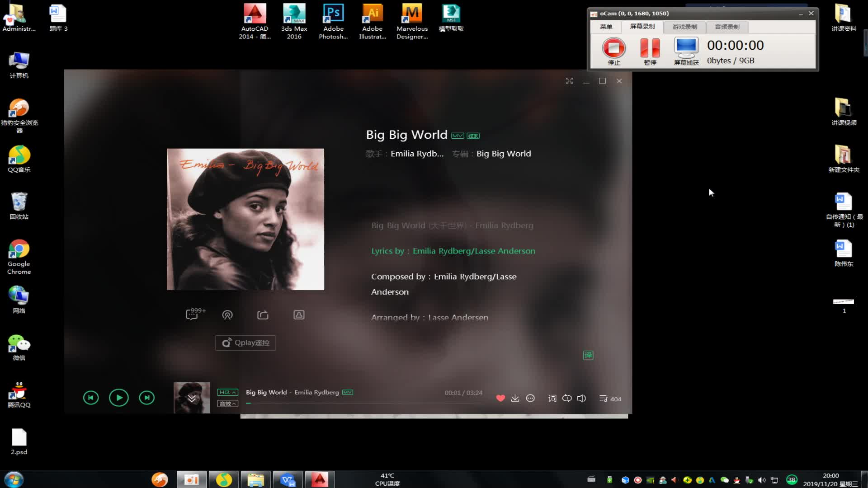Screen dimensions: 868x488
Task: Select Google Chrome desktop icon
Action: (x=19, y=257)
